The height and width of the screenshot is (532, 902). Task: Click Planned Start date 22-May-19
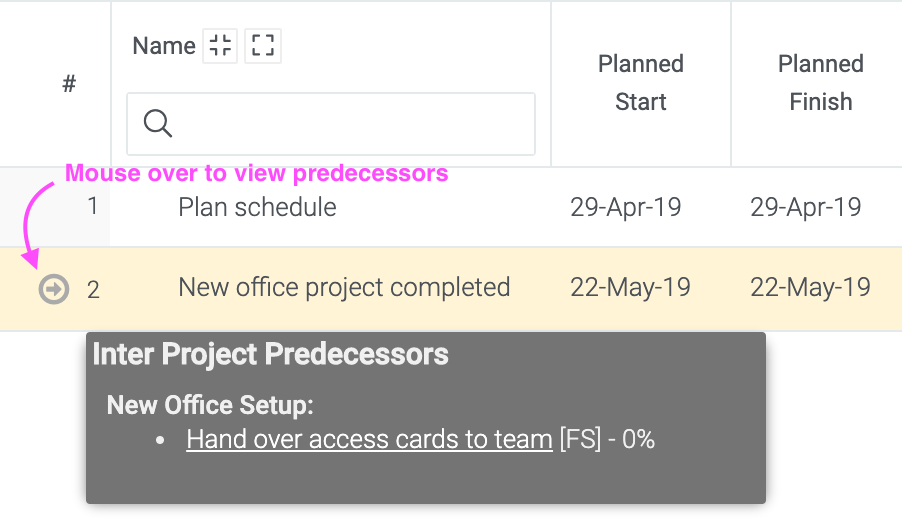point(630,287)
